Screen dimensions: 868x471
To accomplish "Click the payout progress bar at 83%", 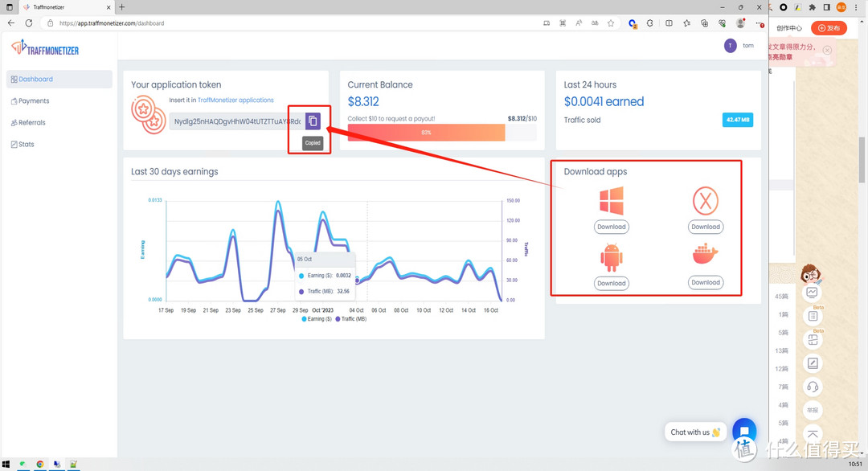I will pyautogui.click(x=426, y=133).
